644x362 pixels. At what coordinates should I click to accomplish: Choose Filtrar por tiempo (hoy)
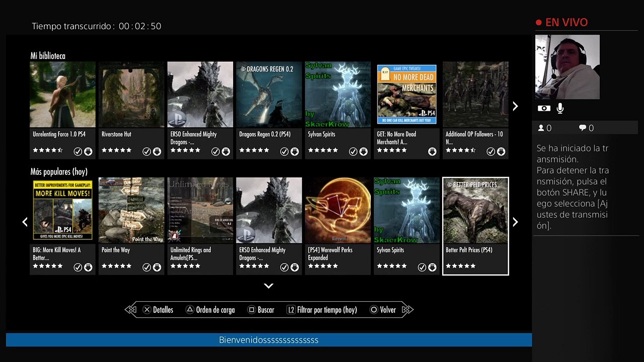(327, 310)
